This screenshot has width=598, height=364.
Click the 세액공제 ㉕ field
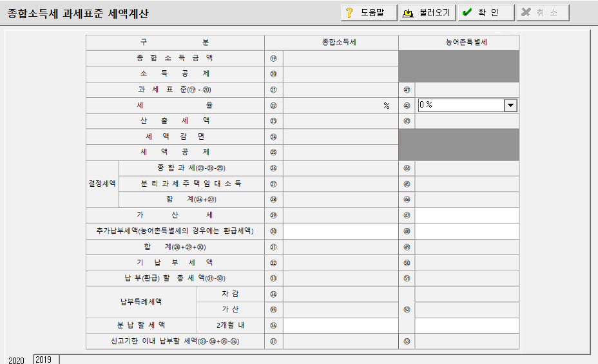[x=341, y=152]
